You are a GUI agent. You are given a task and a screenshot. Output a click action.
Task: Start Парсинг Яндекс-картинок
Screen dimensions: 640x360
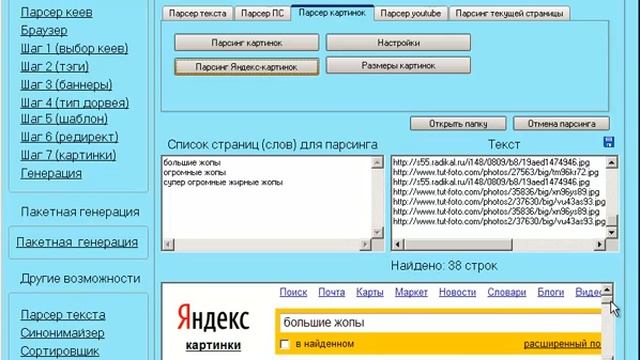(247, 67)
